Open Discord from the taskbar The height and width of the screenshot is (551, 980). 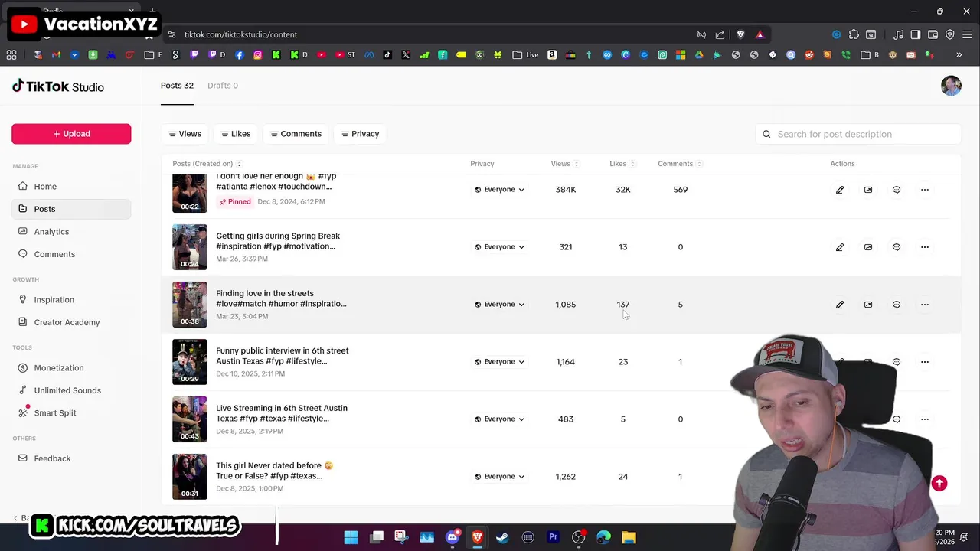[452, 537]
